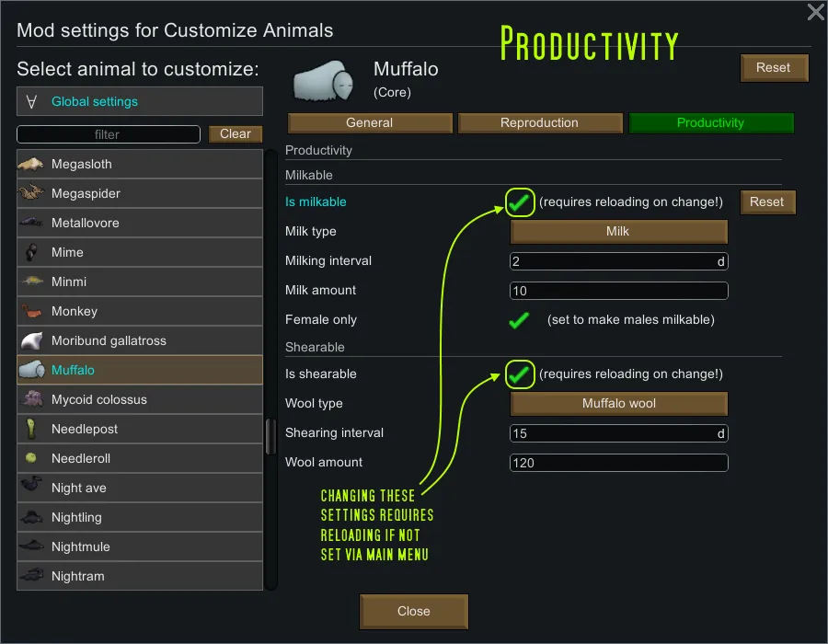Click the Monkey animal icon
The image size is (828, 644).
click(x=31, y=311)
